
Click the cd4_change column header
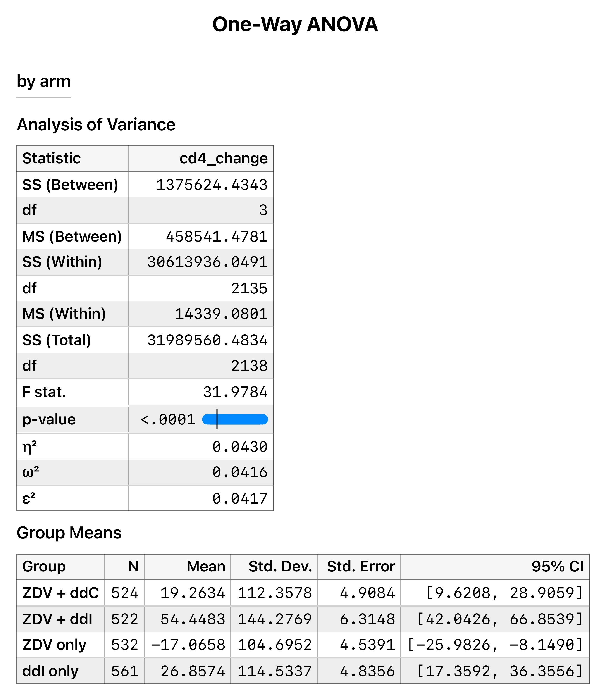(224, 158)
